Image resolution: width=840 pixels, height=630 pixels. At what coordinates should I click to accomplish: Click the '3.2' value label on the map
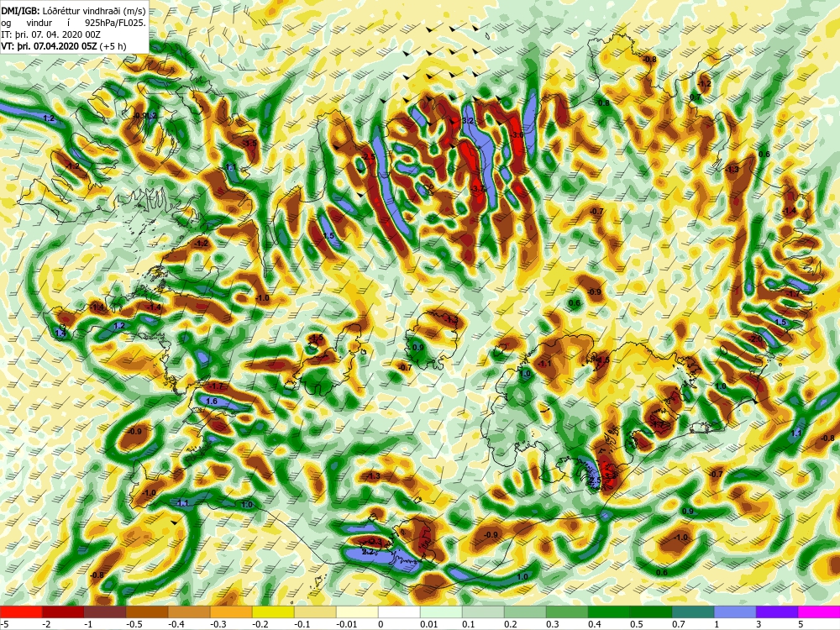[468, 121]
